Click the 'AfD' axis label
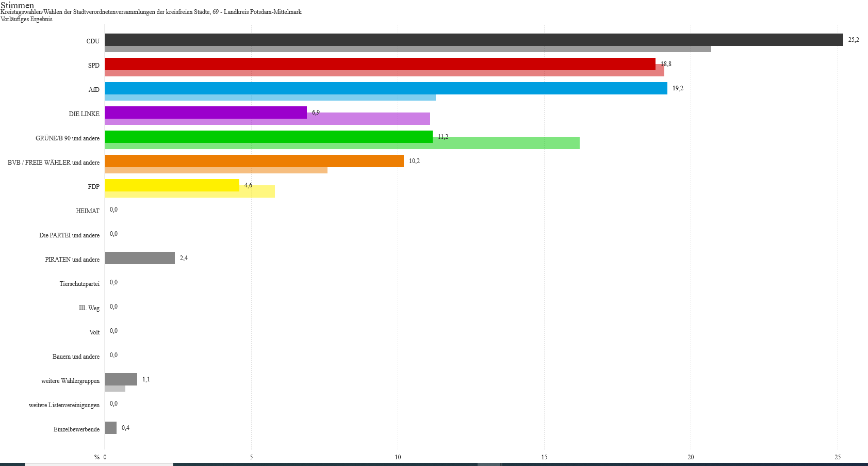Screen dimensions: 868x466 pyautogui.click(x=94, y=90)
